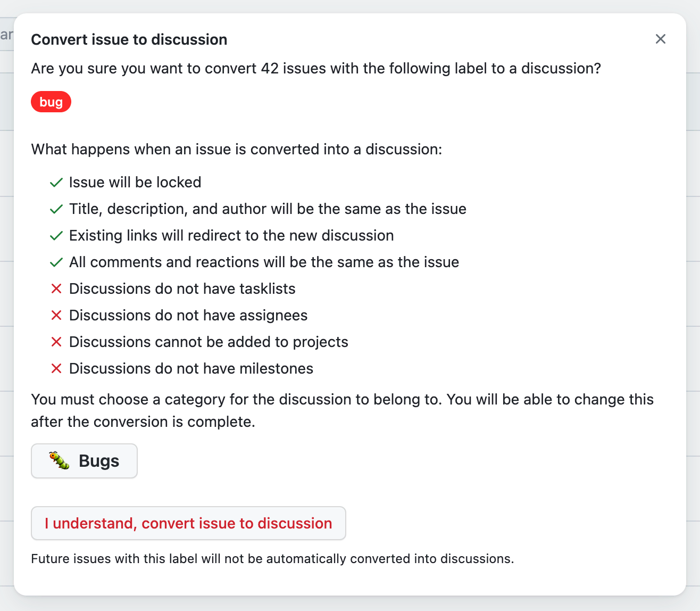Click the Convert issue to discussion title
This screenshot has height=611, width=700.
(129, 39)
